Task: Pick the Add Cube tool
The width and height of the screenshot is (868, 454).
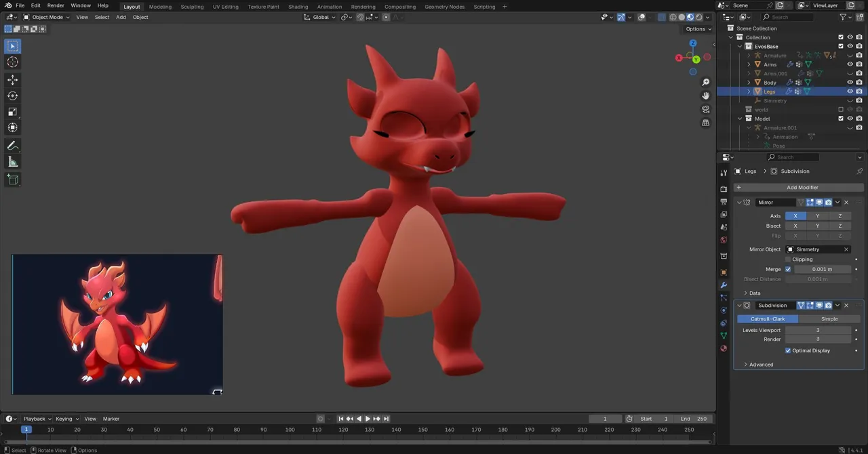Action: 12,180
